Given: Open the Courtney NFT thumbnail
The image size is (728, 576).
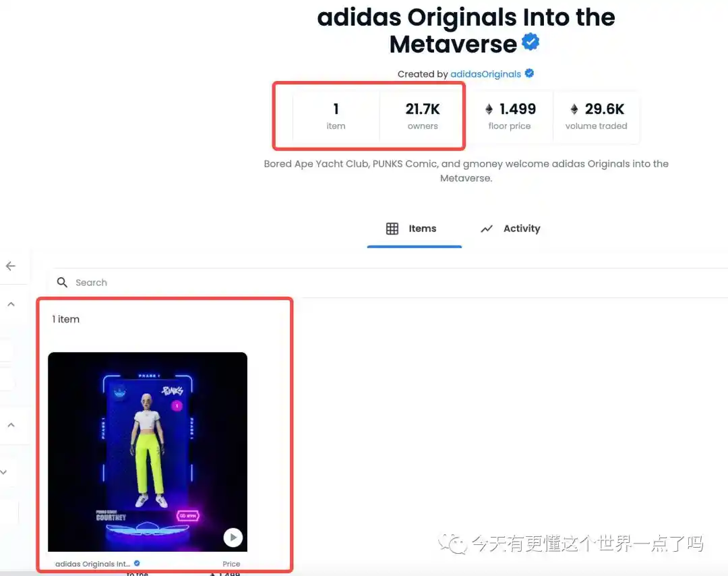Looking at the screenshot, I should tap(148, 451).
